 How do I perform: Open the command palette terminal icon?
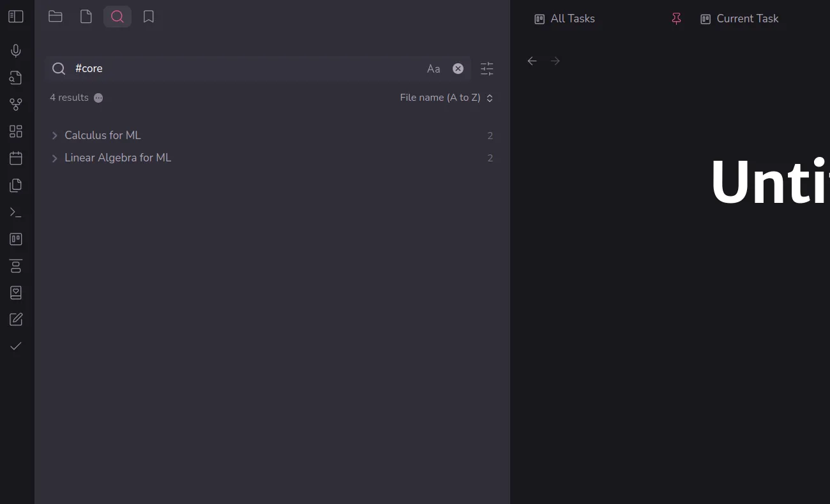16,212
